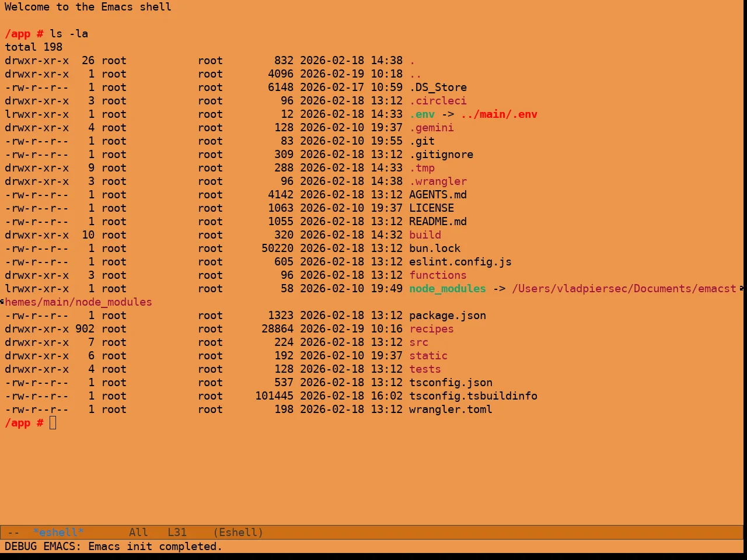Click the 'total 198' output line
The image size is (747, 560).
click(34, 47)
